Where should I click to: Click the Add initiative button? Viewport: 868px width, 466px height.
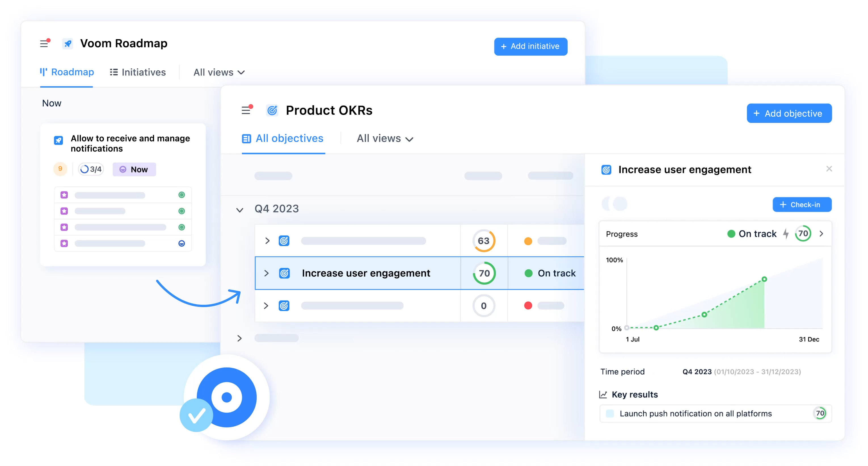click(530, 46)
